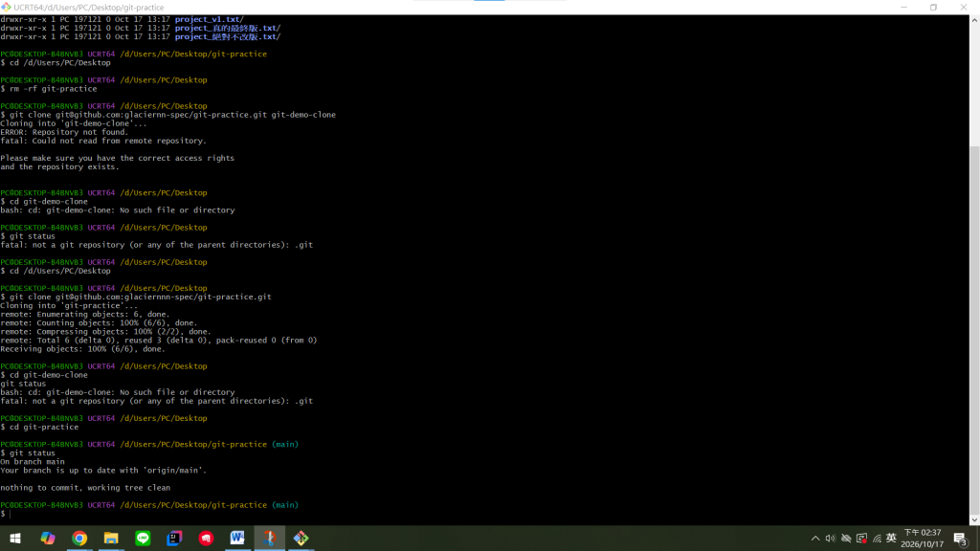Minimize the UCRT64 terminal window
Viewport: 980px width, 551px height.
click(903, 7)
